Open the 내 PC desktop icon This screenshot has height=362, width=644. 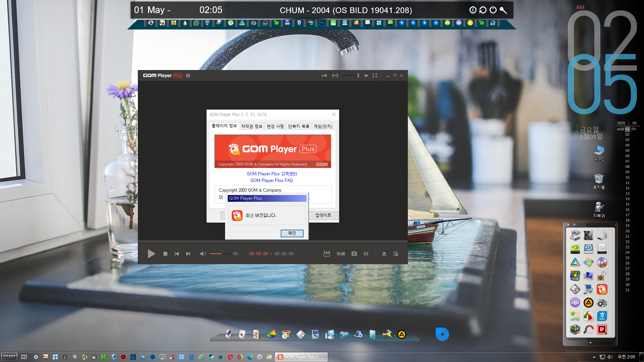point(599,154)
